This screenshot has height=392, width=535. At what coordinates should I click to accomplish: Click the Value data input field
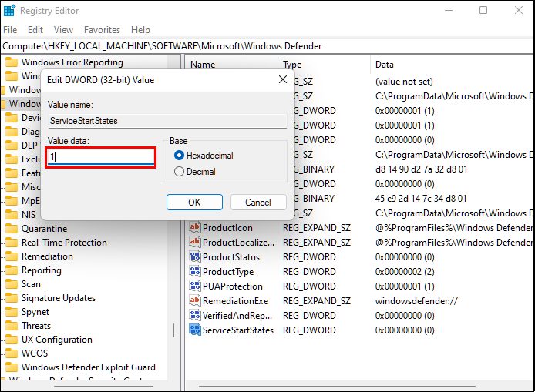pyautogui.click(x=100, y=156)
